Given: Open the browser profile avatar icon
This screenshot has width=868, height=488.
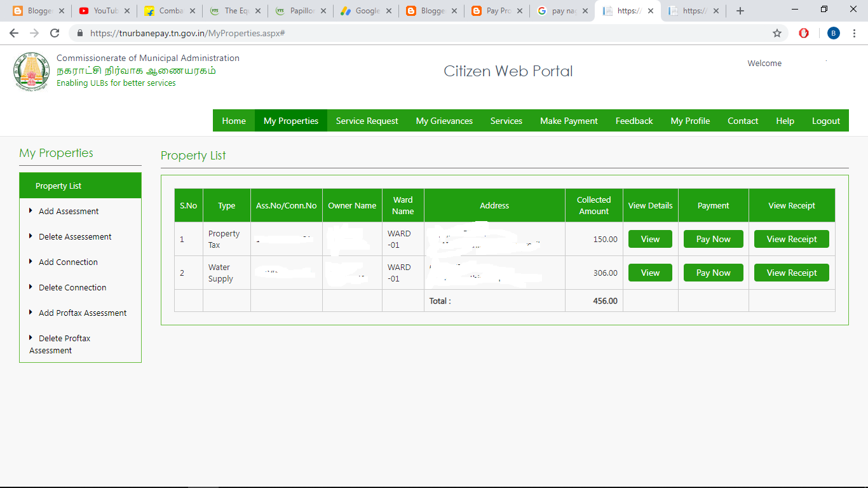Looking at the screenshot, I should (833, 33).
